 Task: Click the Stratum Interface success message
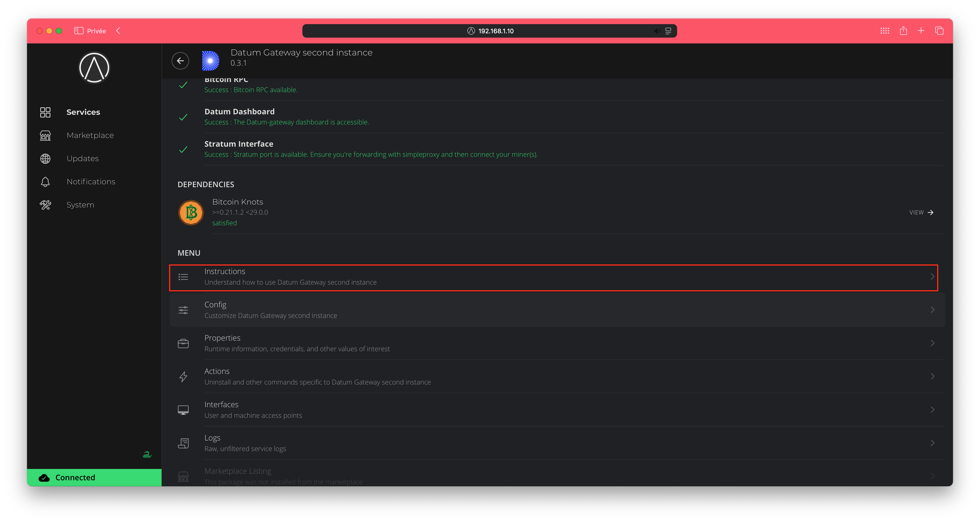pyautogui.click(x=371, y=154)
